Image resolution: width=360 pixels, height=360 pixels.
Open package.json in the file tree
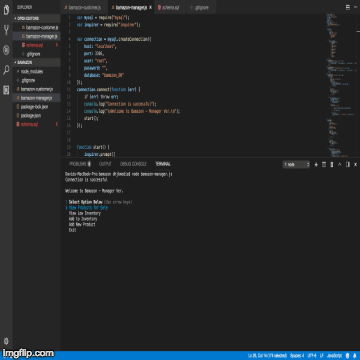(x=37, y=116)
